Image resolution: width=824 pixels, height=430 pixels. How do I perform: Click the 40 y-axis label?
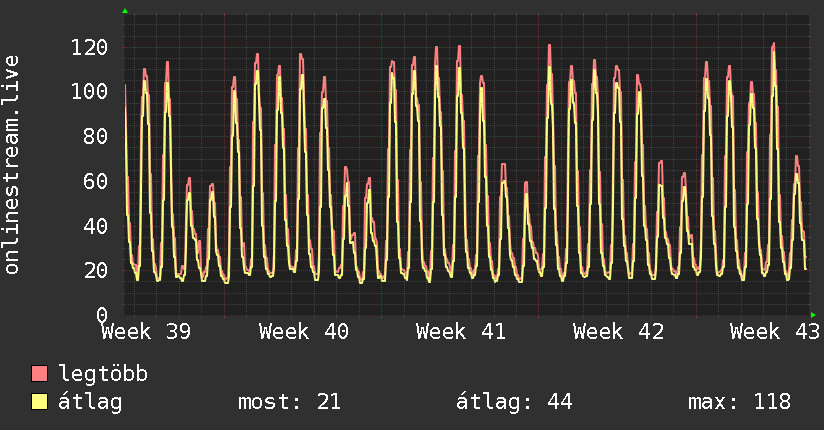click(96, 226)
